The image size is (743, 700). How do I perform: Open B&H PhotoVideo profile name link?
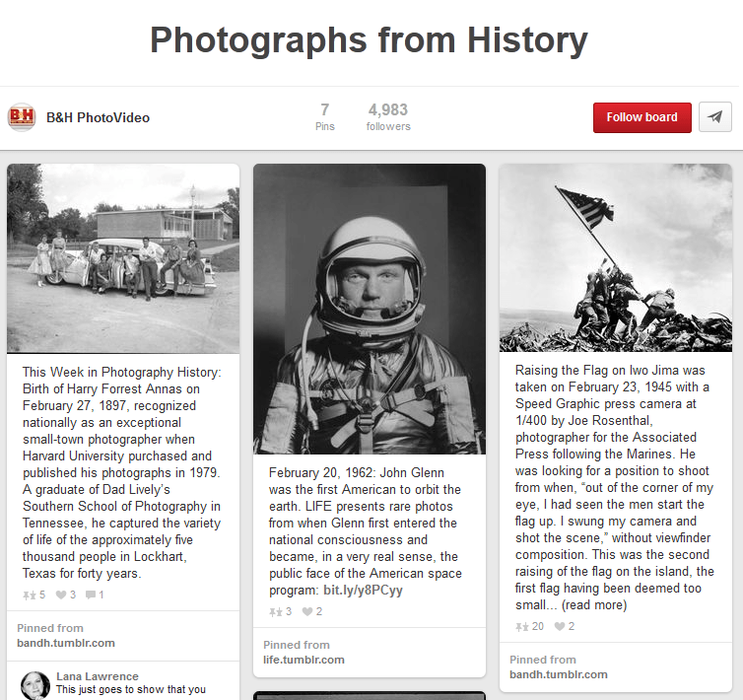click(x=99, y=117)
